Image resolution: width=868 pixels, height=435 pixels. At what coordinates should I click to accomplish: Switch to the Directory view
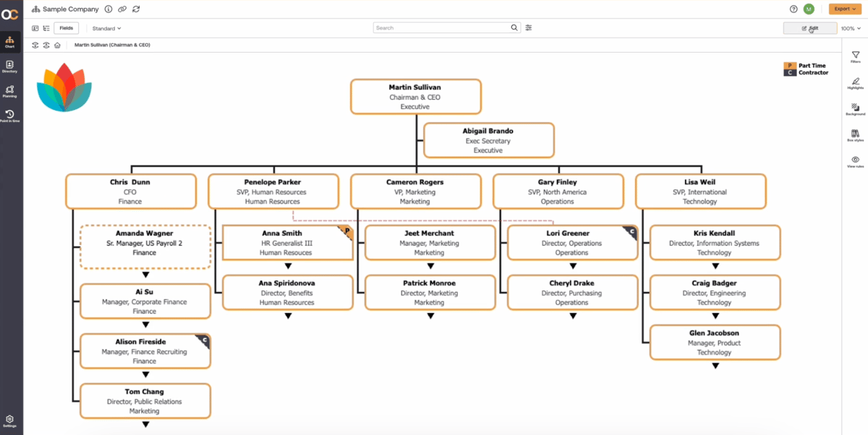tap(9, 66)
